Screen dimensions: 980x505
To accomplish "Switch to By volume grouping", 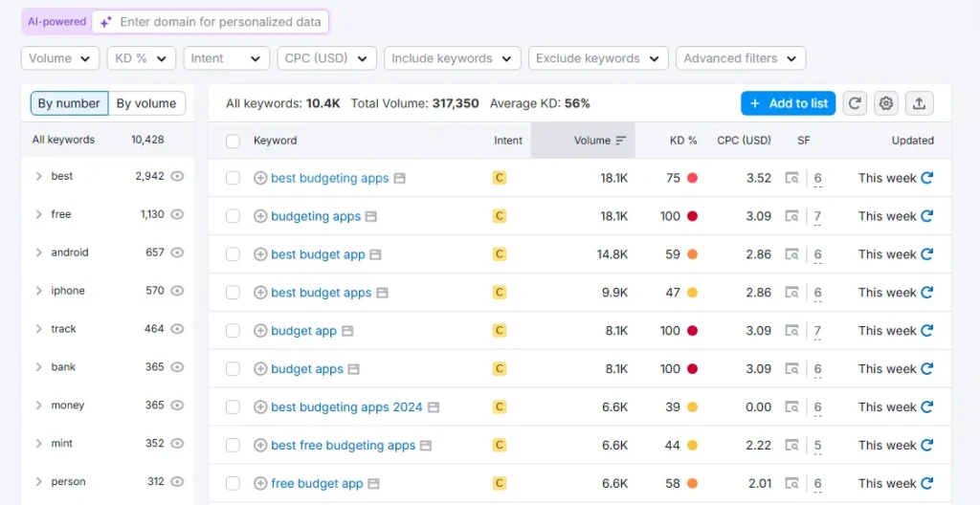I will pyautogui.click(x=146, y=103).
